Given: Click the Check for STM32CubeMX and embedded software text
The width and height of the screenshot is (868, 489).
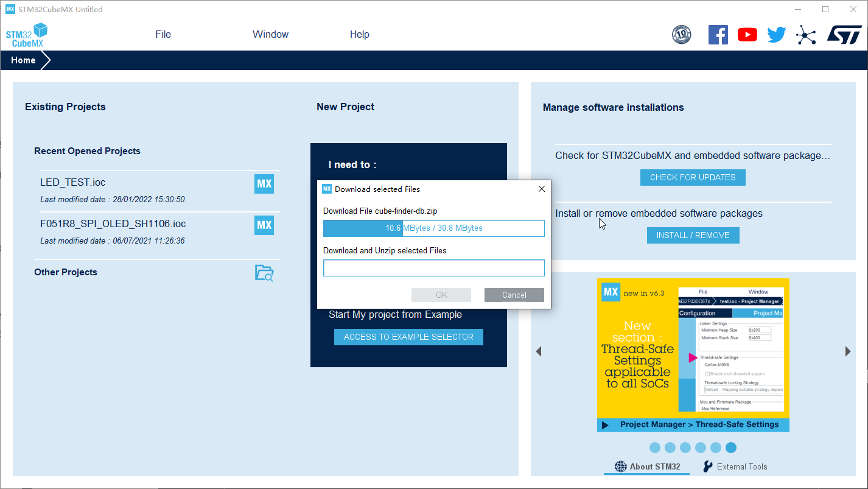Looking at the screenshot, I should pos(693,156).
